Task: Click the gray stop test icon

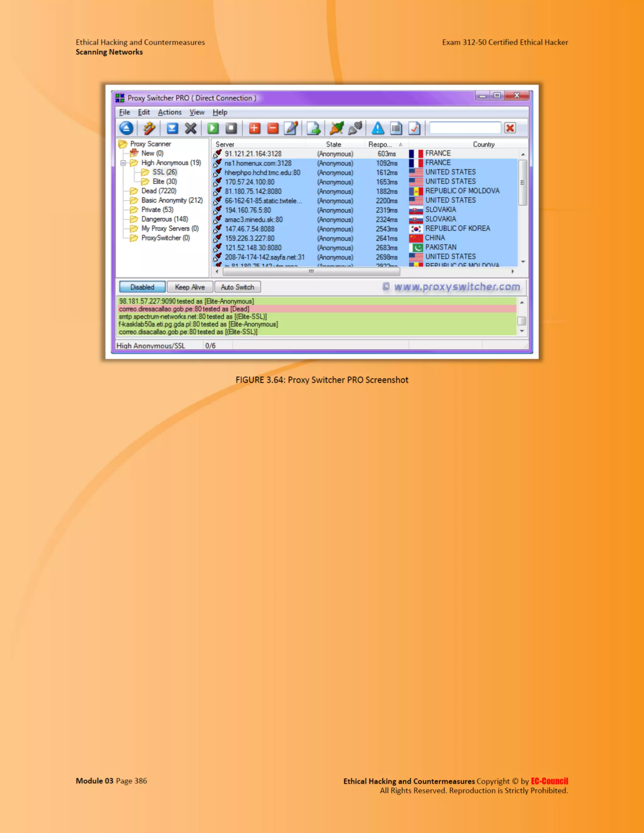Action: coord(231,128)
